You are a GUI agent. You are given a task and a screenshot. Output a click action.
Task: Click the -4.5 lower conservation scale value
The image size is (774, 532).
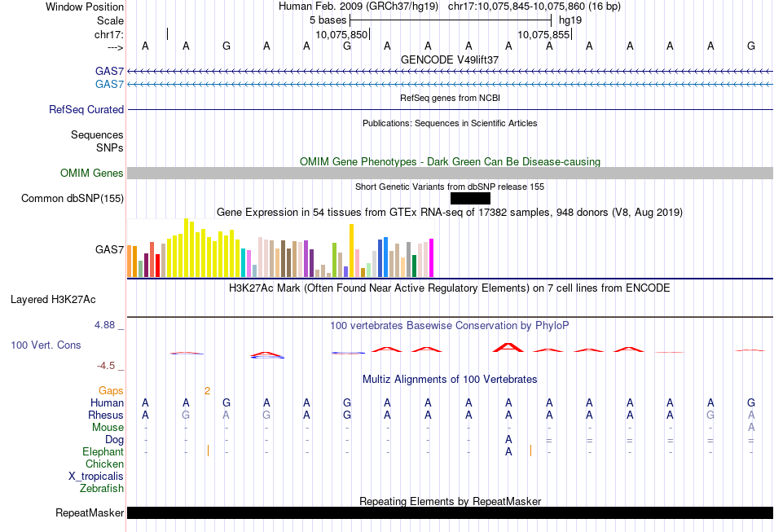(x=106, y=366)
